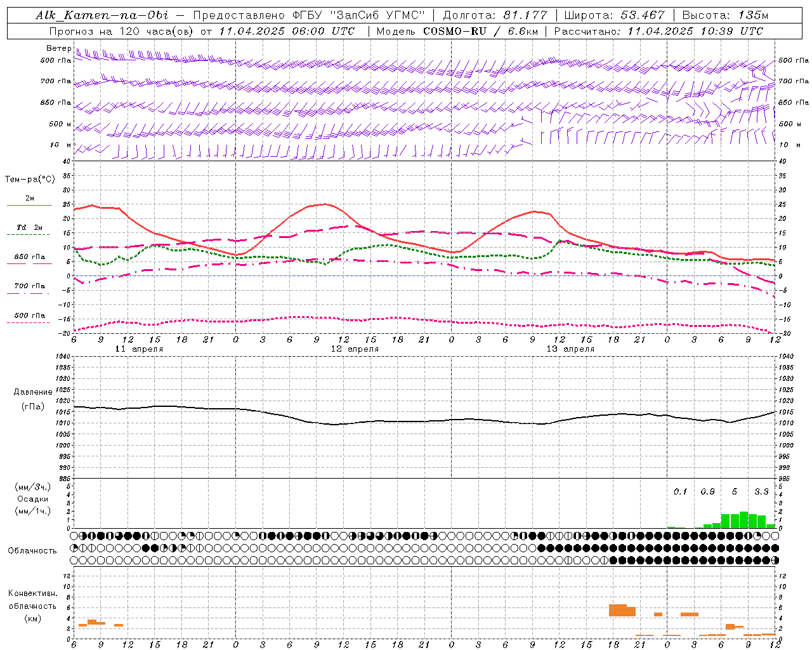Click the dotted pink line sample under legend '500 гПа'

[x=29, y=322]
